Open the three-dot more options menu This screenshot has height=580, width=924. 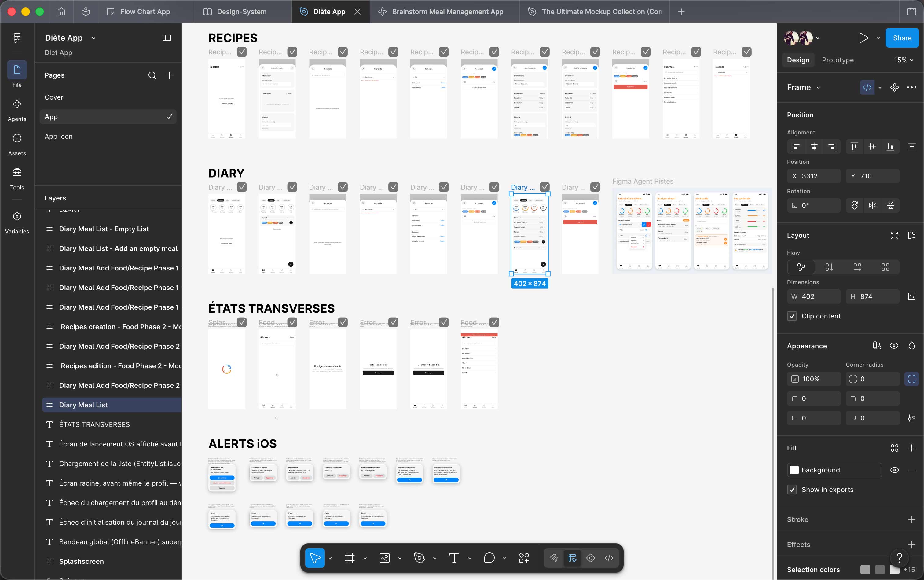(912, 87)
